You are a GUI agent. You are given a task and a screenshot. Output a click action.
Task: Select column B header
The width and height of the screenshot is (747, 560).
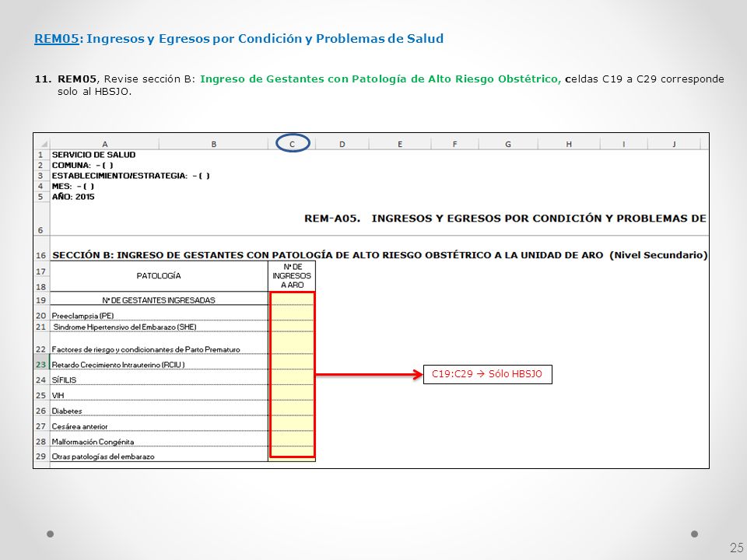coord(214,144)
